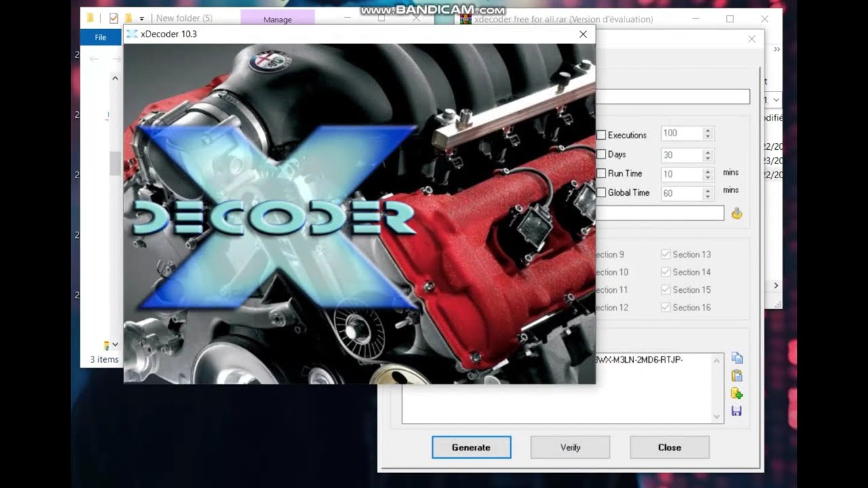Click the Explorer new folder toolbar icon
Screen dimensions: 868x488
coord(128,18)
